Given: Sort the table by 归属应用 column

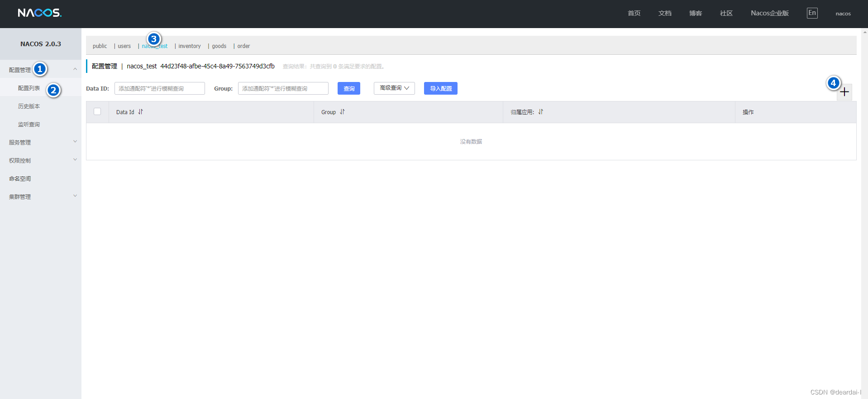Looking at the screenshot, I should (540, 112).
